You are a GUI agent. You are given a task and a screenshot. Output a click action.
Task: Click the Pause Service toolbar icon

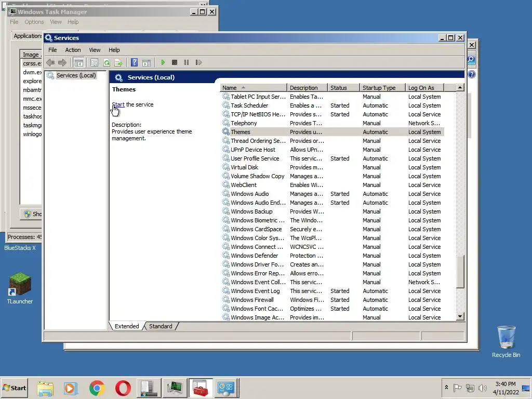pyautogui.click(x=187, y=62)
